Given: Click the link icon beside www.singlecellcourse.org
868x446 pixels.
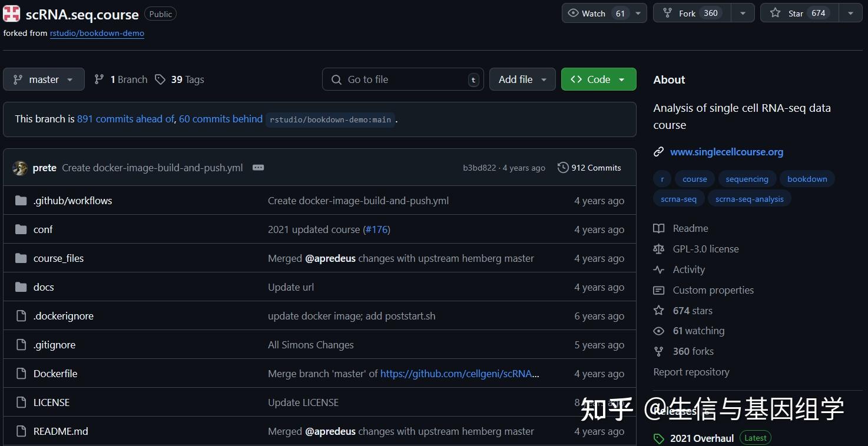Looking at the screenshot, I should (x=658, y=151).
